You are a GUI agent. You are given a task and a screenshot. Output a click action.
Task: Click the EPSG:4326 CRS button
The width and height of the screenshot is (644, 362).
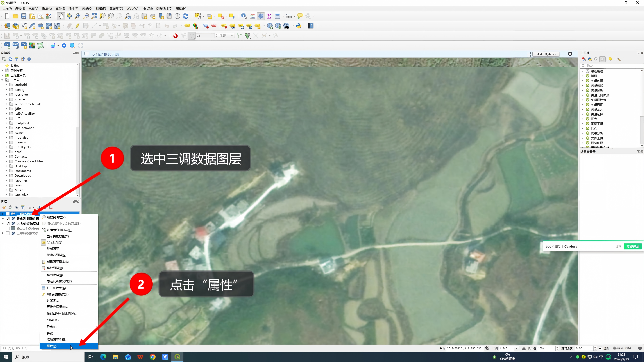point(622,348)
